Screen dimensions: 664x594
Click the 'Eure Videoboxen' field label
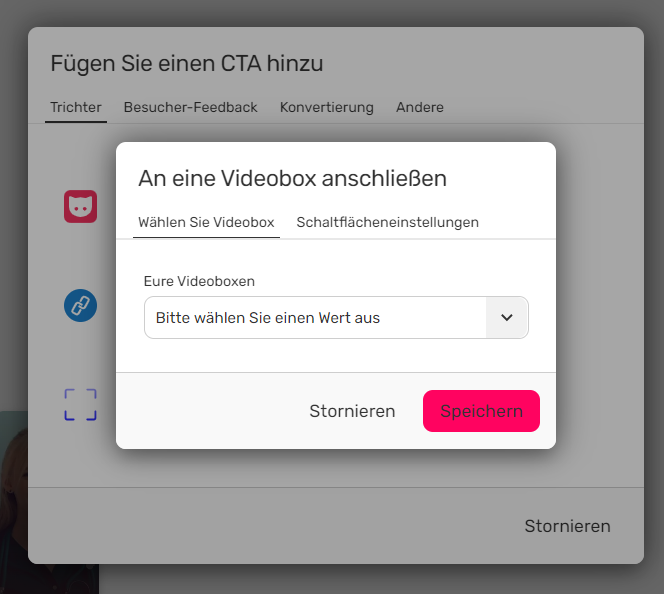[199, 281]
